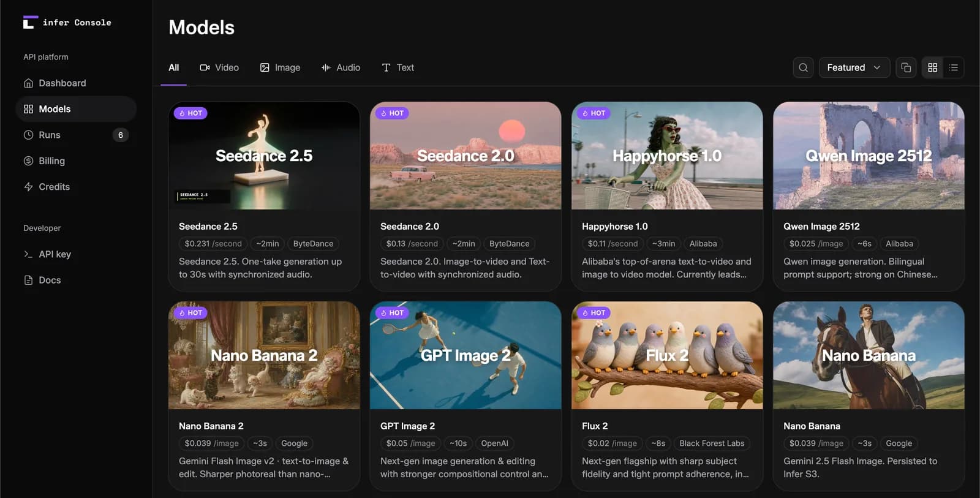Click the API key terminal icon
980x498 pixels.
[28, 254]
